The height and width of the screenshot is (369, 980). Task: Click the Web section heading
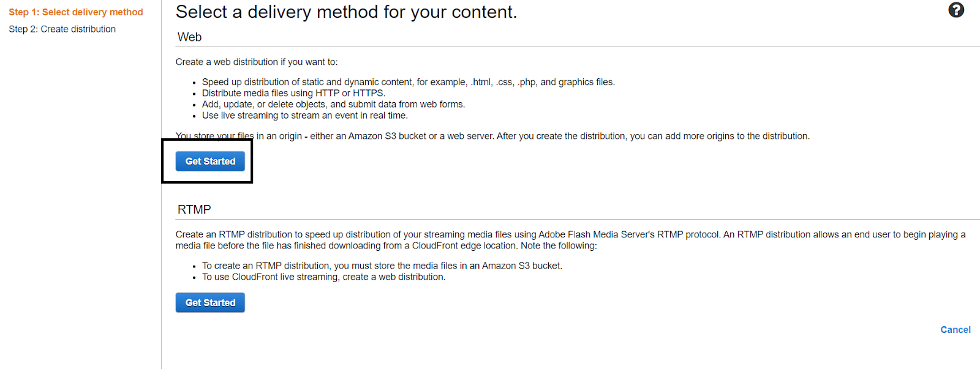click(x=189, y=37)
